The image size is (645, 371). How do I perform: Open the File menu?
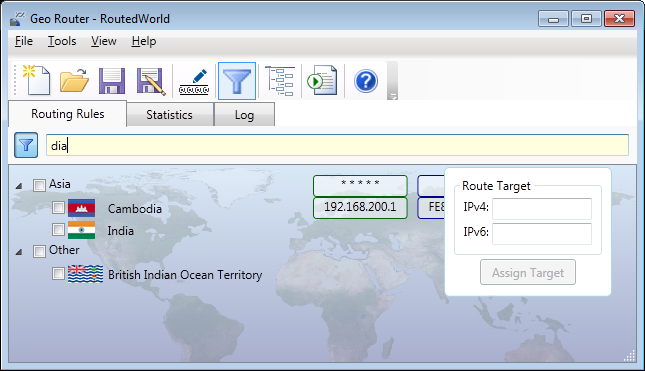pyautogui.click(x=24, y=41)
